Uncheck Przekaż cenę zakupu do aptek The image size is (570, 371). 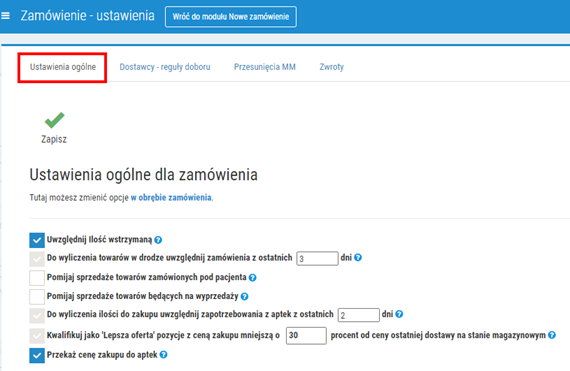pyautogui.click(x=37, y=355)
